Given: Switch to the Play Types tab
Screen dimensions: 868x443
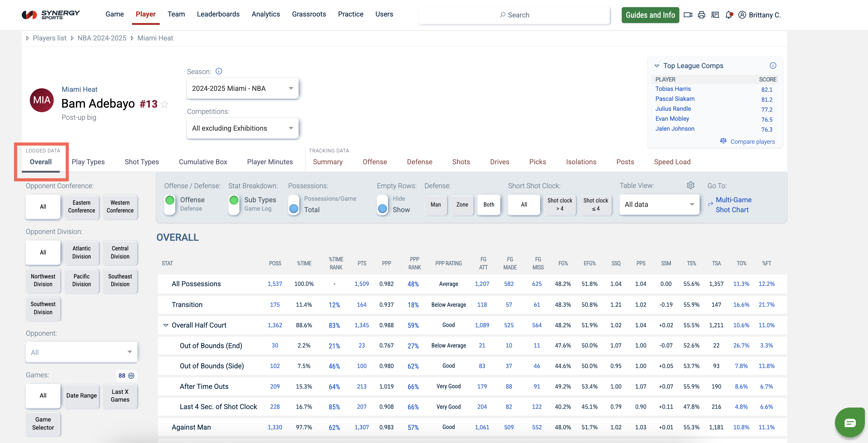Looking at the screenshot, I should click(x=88, y=162).
